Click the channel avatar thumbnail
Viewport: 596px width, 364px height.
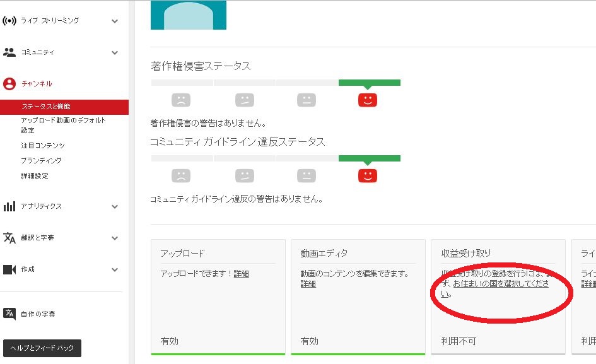(x=189, y=15)
